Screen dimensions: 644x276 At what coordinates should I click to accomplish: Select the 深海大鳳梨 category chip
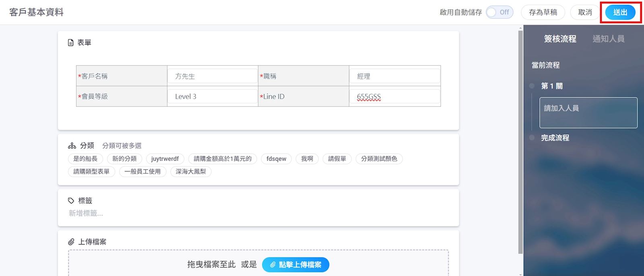point(191,171)
